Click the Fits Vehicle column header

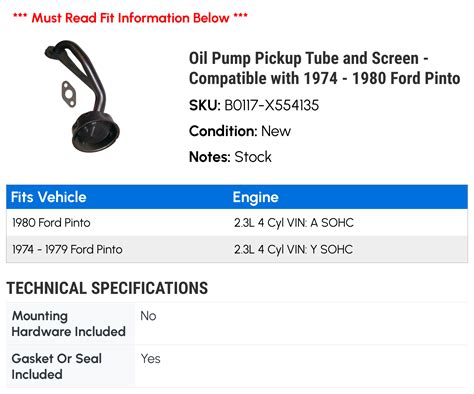coord(49,197)
